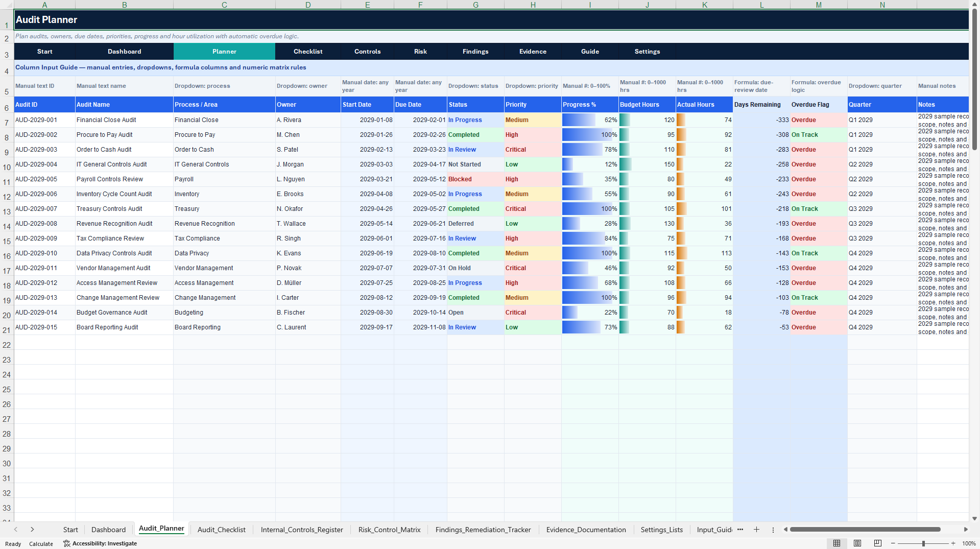980x549 pixels.
Task: Select column header C
Action: [224, 5]
